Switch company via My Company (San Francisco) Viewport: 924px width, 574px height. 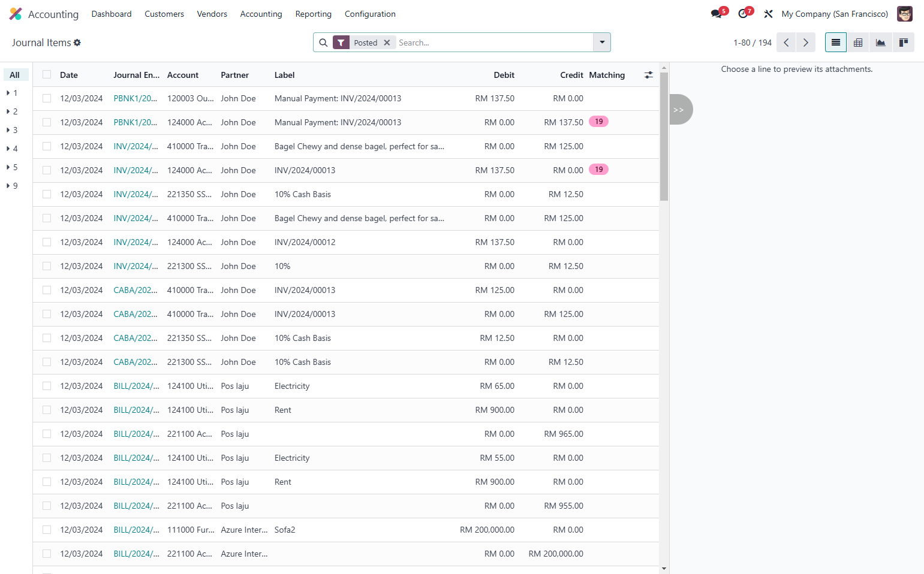point(835,14)
